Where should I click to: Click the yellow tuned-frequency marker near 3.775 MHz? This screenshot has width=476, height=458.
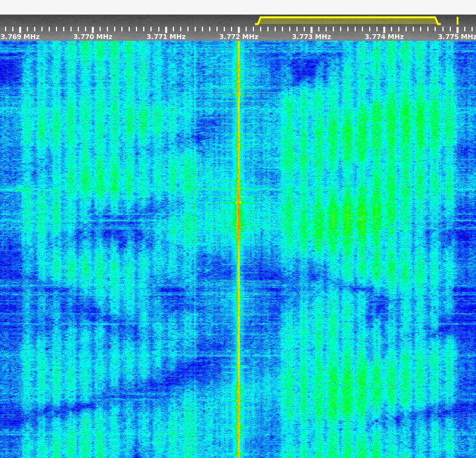click(458, 21)
